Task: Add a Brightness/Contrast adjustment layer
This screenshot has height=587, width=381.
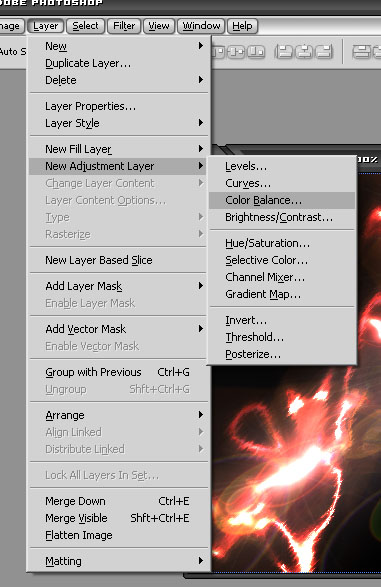Action: [282, 218]
